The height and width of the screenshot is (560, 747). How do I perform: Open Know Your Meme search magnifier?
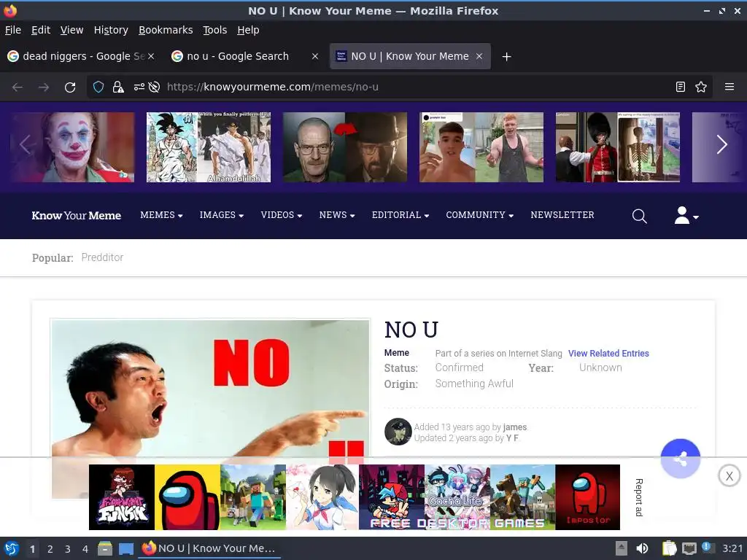tap(639, 216)
